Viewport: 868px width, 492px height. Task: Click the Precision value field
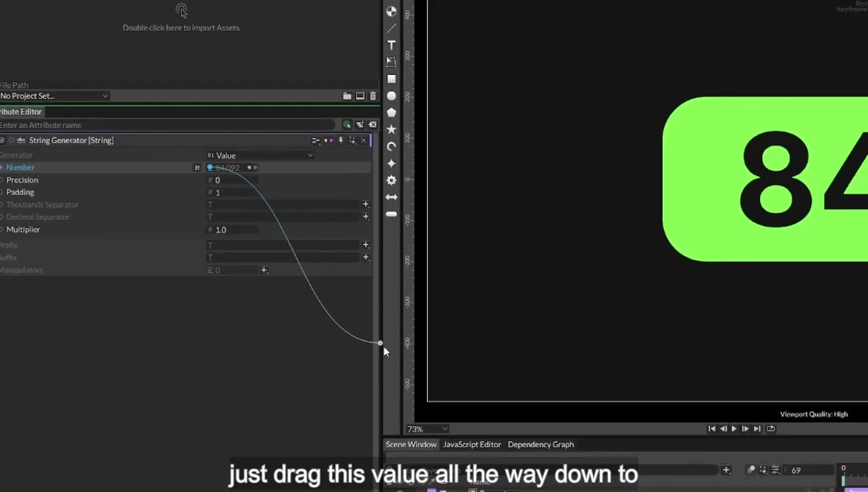tap(232, 180)
